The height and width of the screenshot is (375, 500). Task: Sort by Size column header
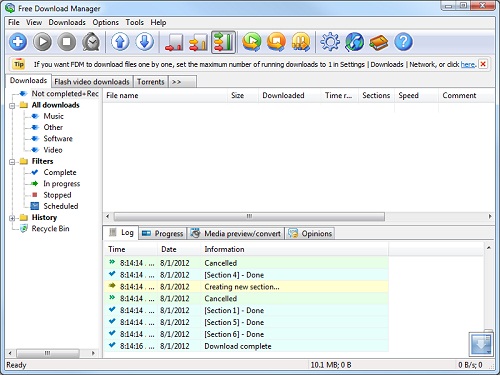click(243, 95)
